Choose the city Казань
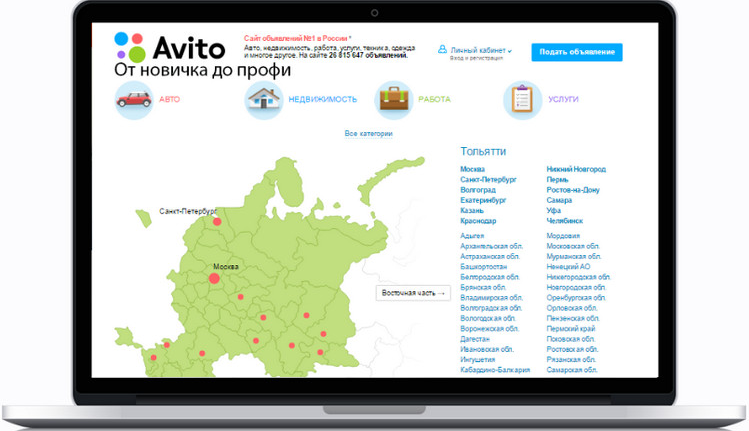Image resolution: width=749 pixels, height=431 pixels. 473,210
